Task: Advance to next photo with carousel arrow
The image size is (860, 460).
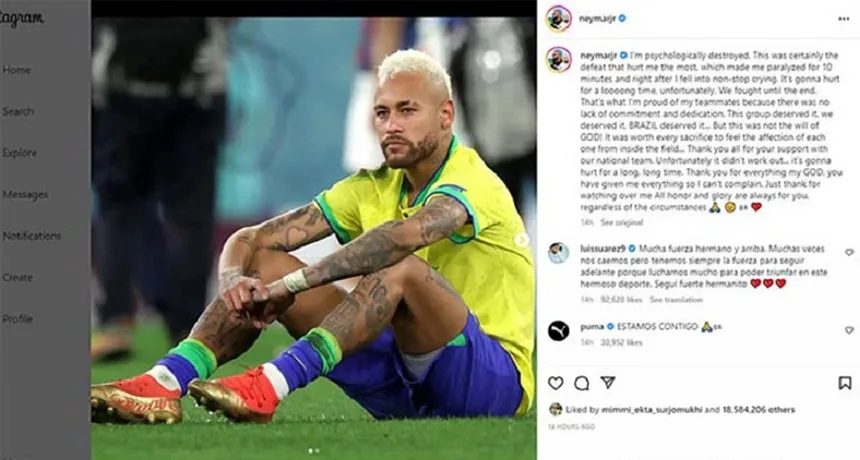Action: click(x=521, y=240)
